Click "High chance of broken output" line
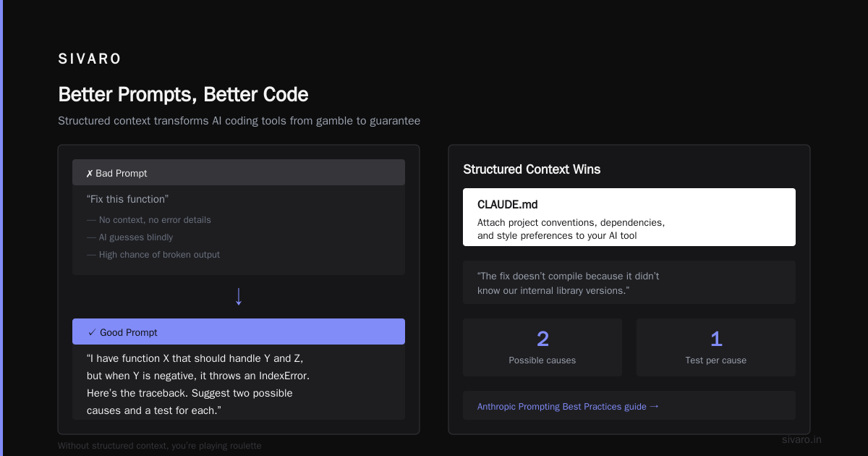 pyautogui.click(x=153, y=255)
